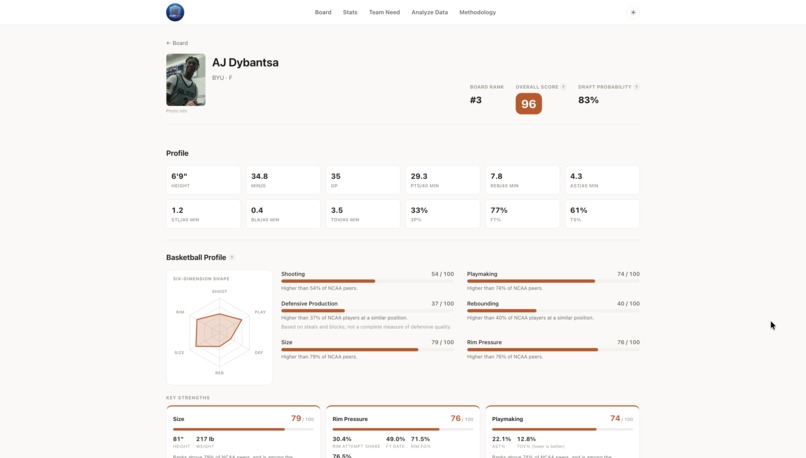The width and height of the screenshot is (806, 458).
Task: Open the Board menu item
Action: pos(323,12)
